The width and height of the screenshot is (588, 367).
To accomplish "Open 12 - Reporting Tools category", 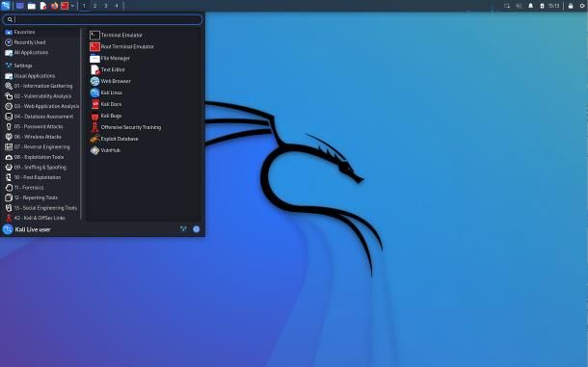I will tap(40, 197).
